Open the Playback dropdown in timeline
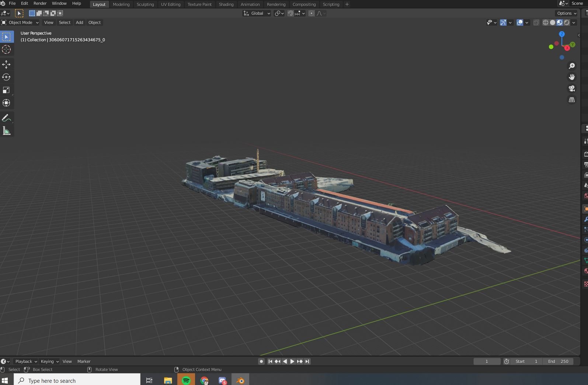The height and width of the screenshot is (385, 588). tap(26, 361)
